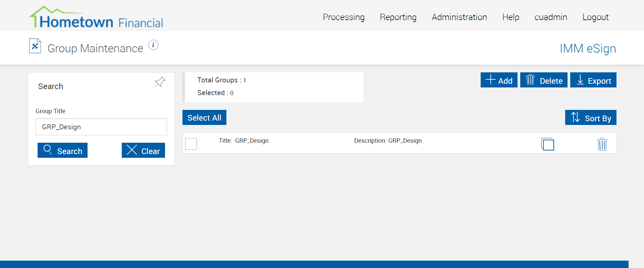Clear the search criteria
The width and height of the screenshot is (644, 268).
pos(143,150)
